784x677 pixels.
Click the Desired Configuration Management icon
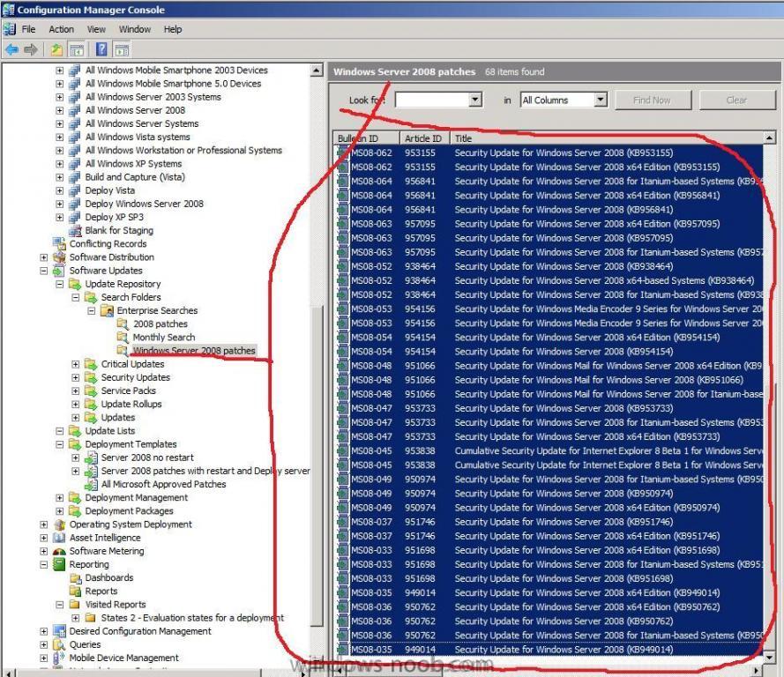(x=59, y=631)
